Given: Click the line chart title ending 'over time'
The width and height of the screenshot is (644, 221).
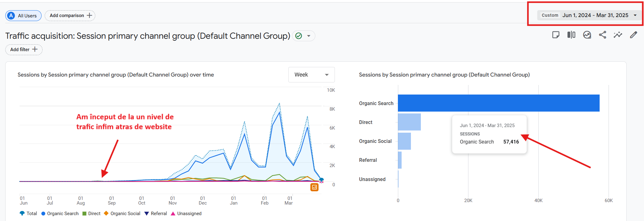Looking at the screenshot, I should point(116,75).
